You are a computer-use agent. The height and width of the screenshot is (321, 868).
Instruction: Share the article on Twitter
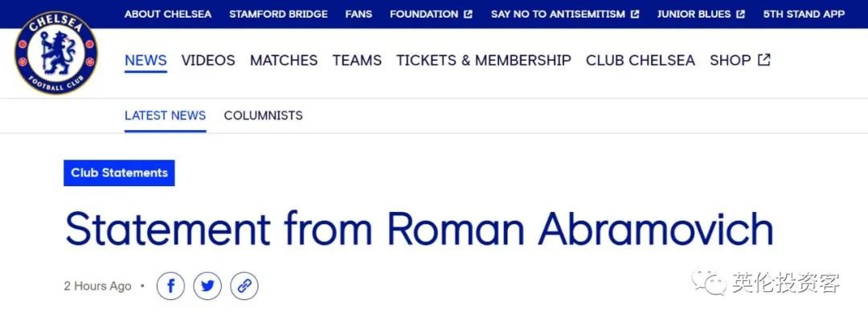tap(207, 286)
